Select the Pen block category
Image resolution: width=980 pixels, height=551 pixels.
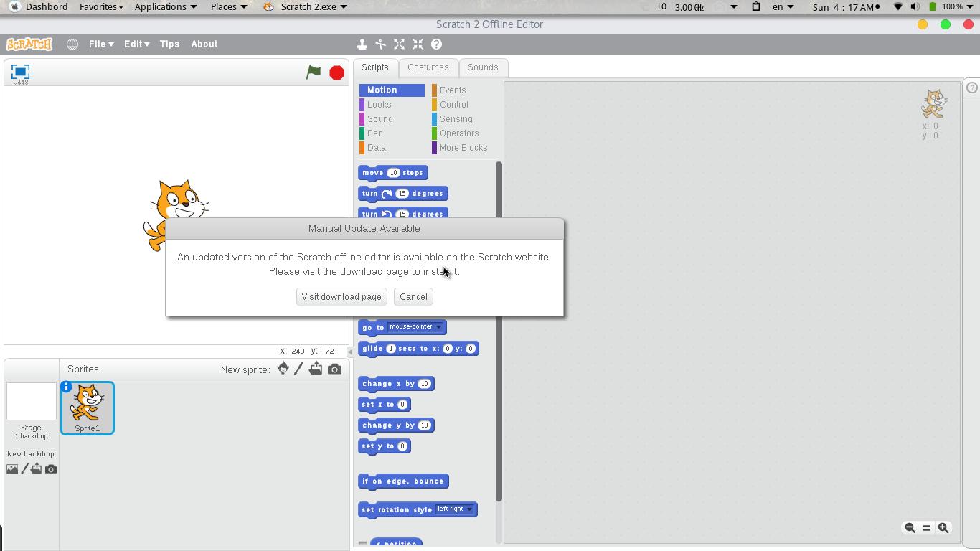click(x=392, y=133)
